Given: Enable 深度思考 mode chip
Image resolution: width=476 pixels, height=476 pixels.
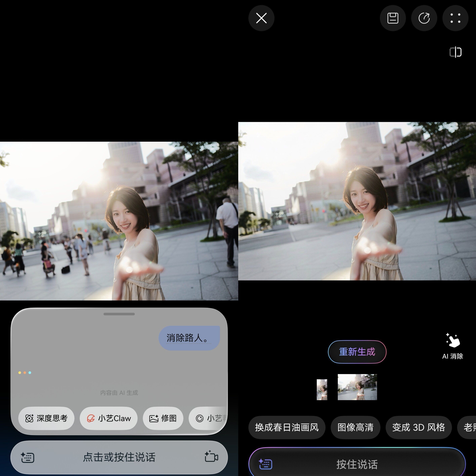Looking at the screenshot, I should point(46,418).
